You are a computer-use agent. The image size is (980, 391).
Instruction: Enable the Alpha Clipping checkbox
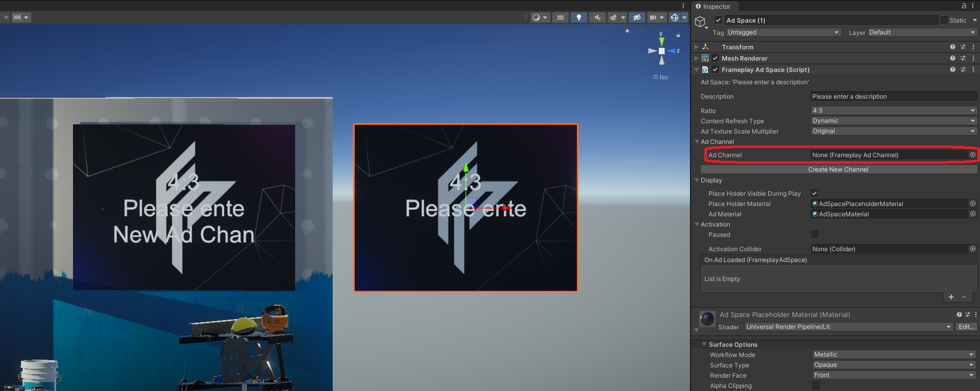[x=816, y=385]
